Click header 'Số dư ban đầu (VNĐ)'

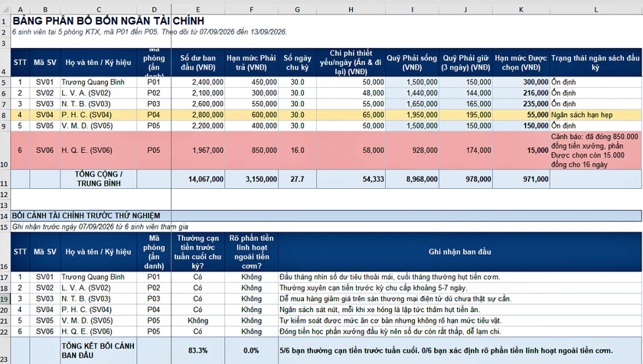198,63
